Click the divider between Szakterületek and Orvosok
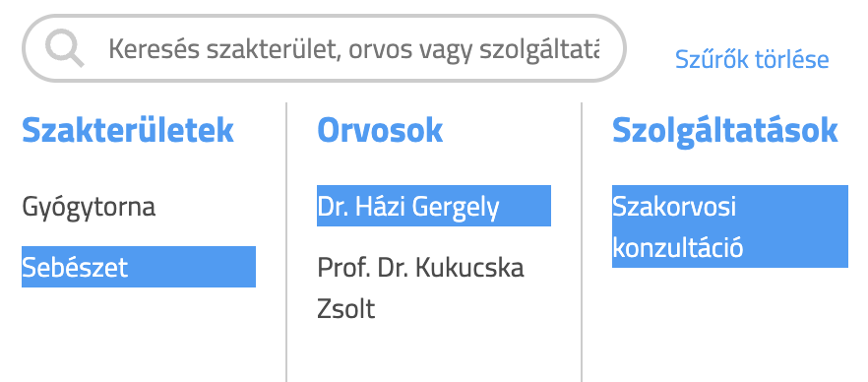This screenshot has width=868, height=382. pos(286,242)
